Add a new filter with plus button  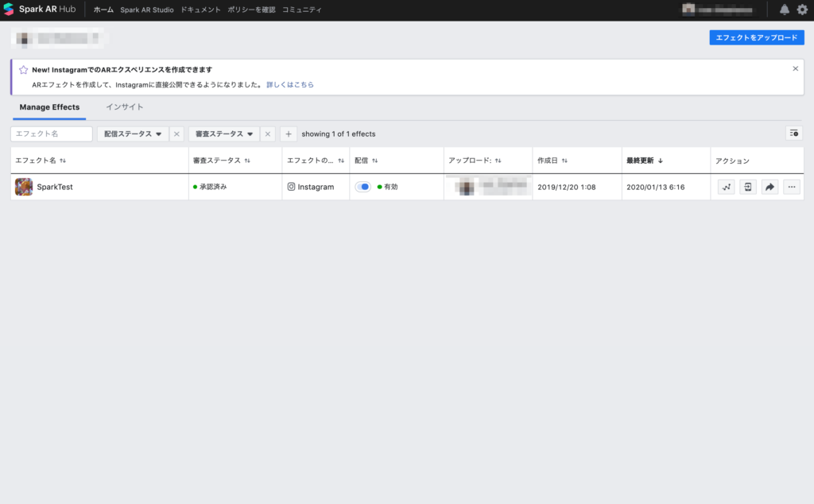pyautogui.click(x=289, y=134)
